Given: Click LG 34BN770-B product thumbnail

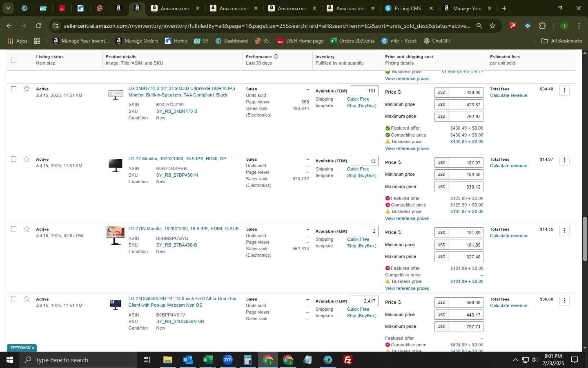Looking at the screenshot, I should (x=116, y=95).
